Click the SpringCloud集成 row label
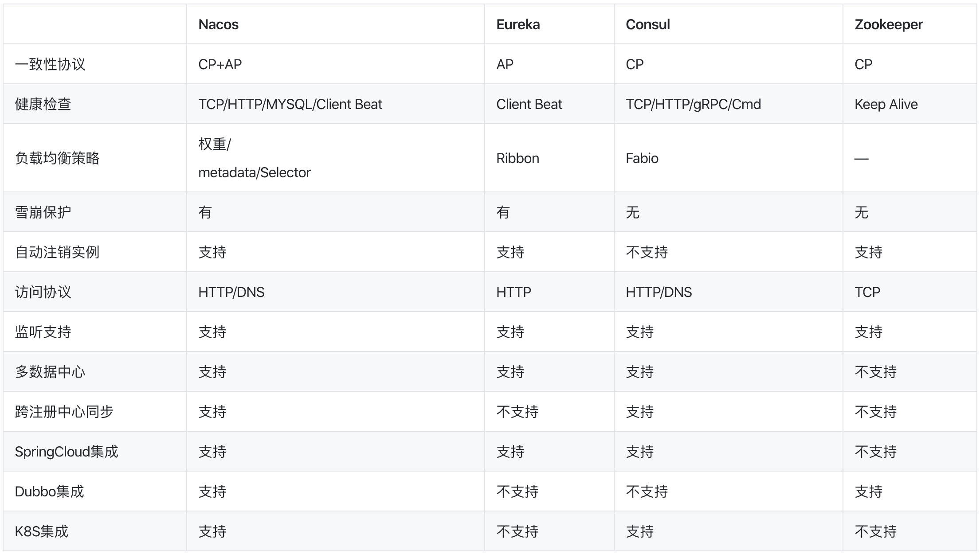 tap(66, 452)
